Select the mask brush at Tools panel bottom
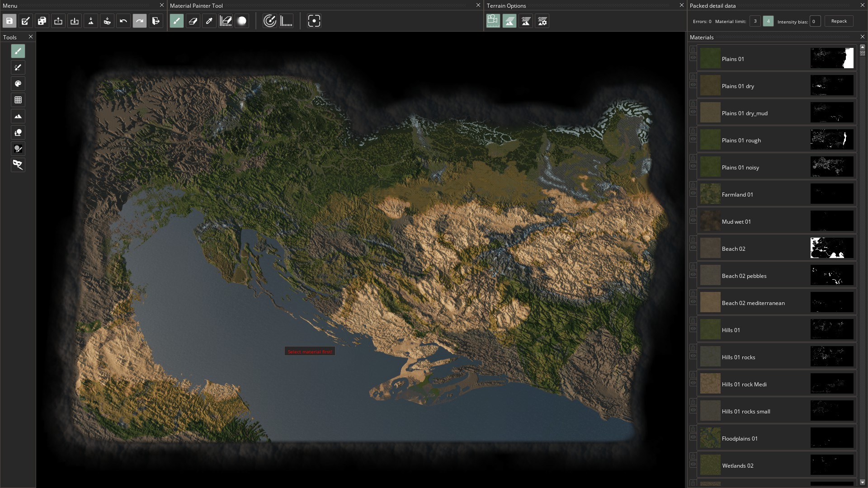Screen dimensions: 868x488 tap(18, 165)
